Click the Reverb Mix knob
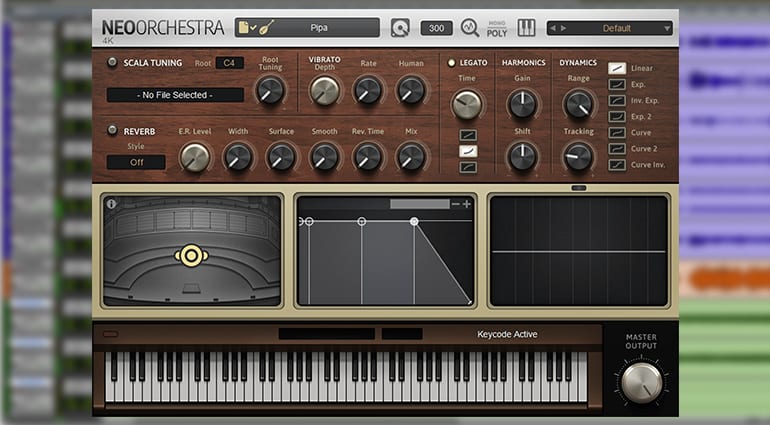Viewport: 770px width, 425px height. [x=411, y=158]
